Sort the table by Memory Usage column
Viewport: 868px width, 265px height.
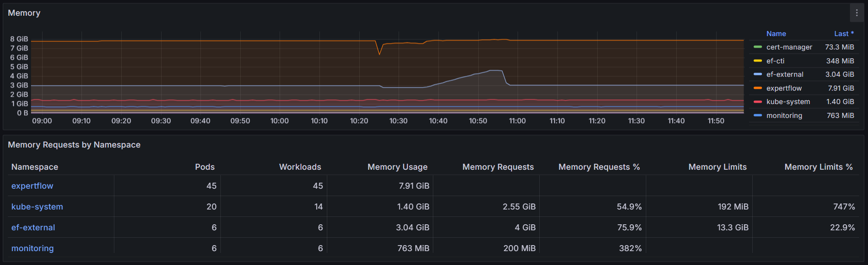pyautogui.click(x=397, y=167)
